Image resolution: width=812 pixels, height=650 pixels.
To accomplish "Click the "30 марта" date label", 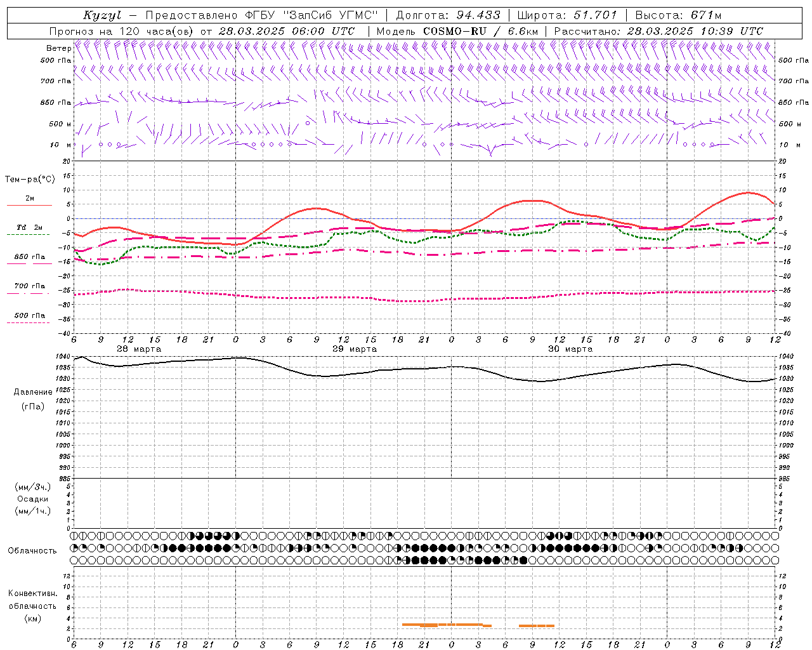I will (570, 349).
